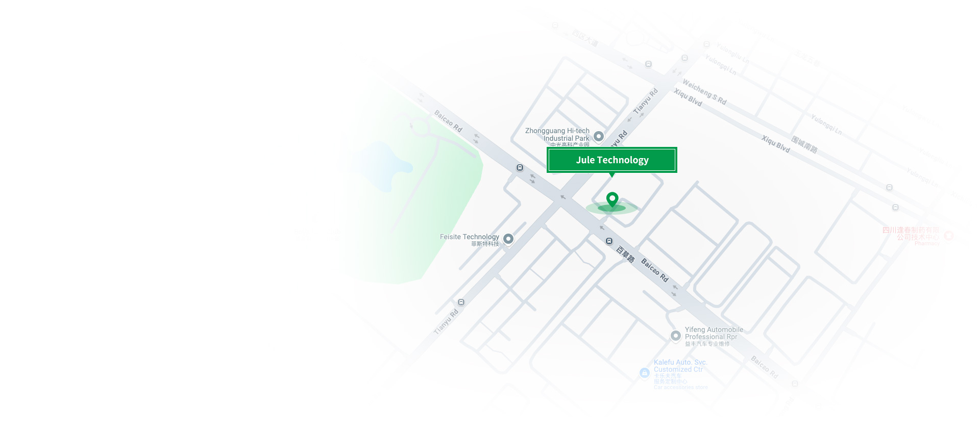Click the bus stop icon on upper Xiqu Blvd

tap(648, 64)
